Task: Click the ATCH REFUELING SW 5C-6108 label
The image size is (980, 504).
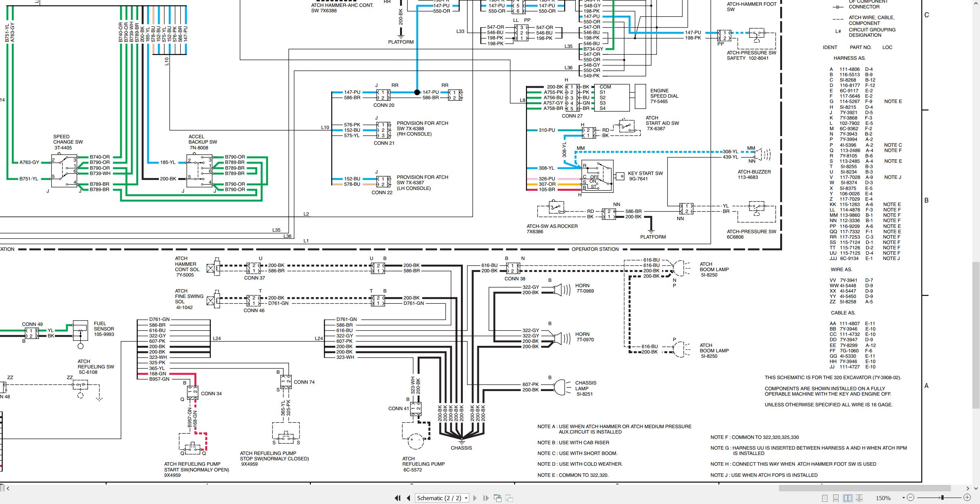Action: (96, 367)
